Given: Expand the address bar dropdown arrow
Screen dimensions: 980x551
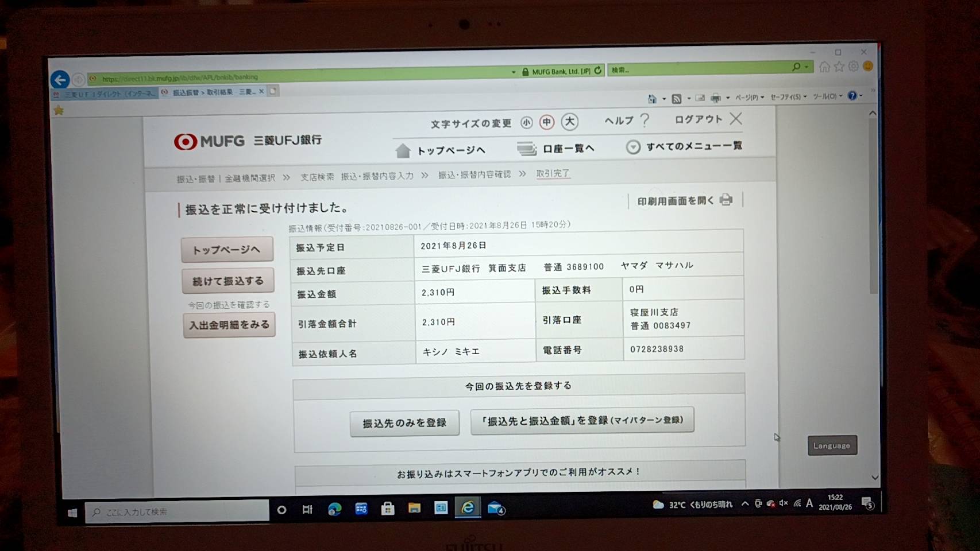Looking at the screenshot, I should (514, 72).
